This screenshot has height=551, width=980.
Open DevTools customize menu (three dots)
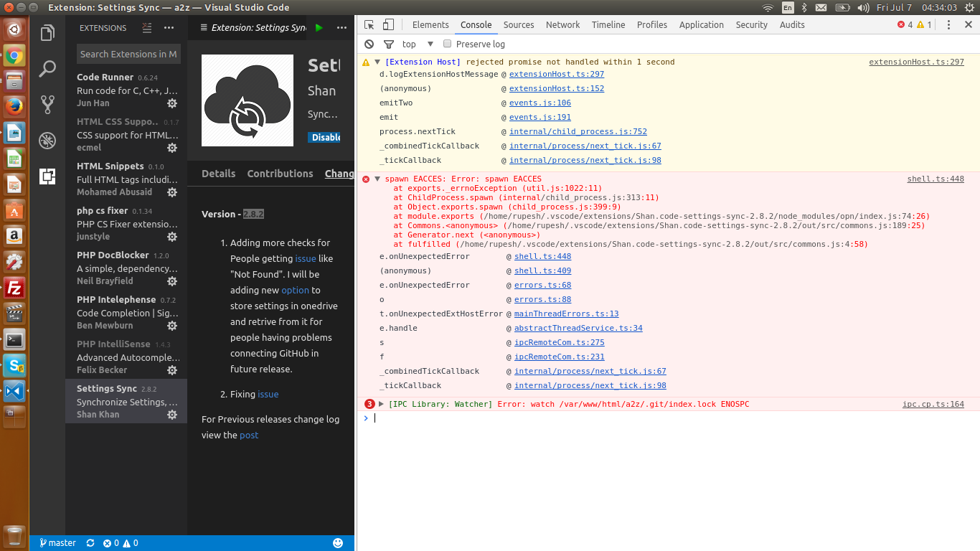pyautogui.click(x=948, y=24)
